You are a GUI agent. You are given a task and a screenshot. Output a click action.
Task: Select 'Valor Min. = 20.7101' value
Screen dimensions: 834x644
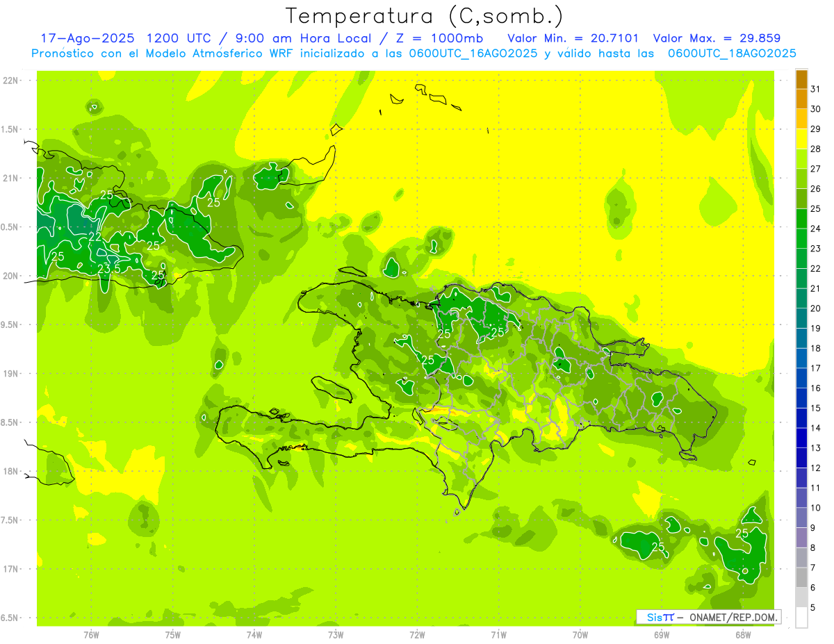(x=573, y=38)
